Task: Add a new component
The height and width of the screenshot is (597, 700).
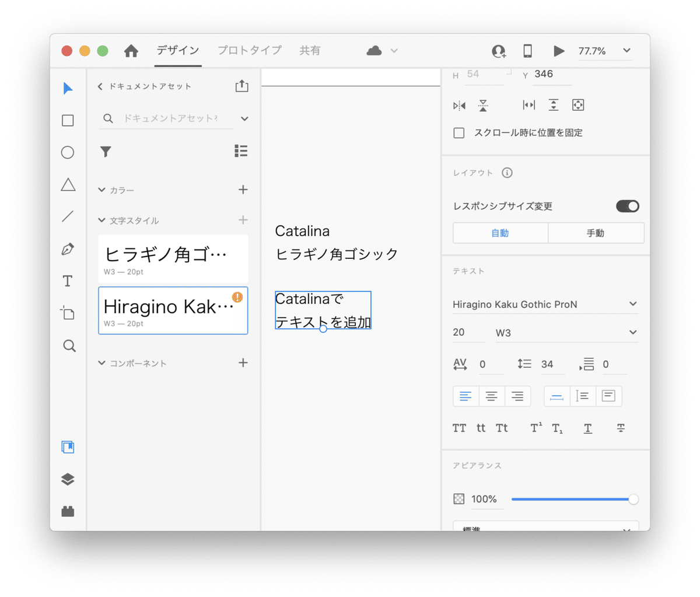Action: pyautogui.click(x=243, y=363)
